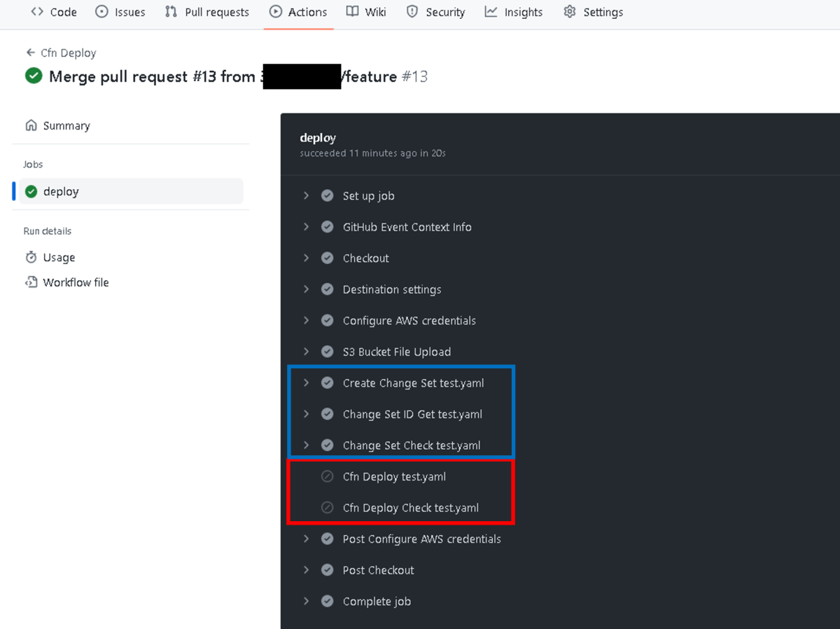Click the skipped icon on Cfn Deploy test.yaml
Viewport: 840px width, 629px height.
[x=327, y=476]
